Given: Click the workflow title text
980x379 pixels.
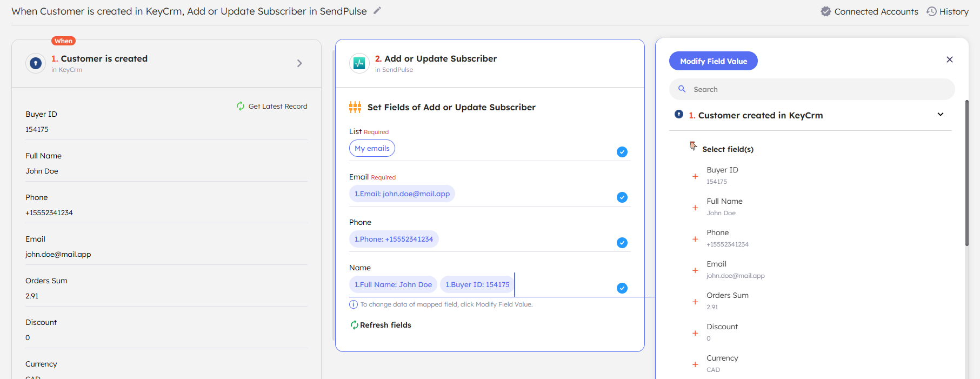Looking at the screenshot, I should (189, 11).
